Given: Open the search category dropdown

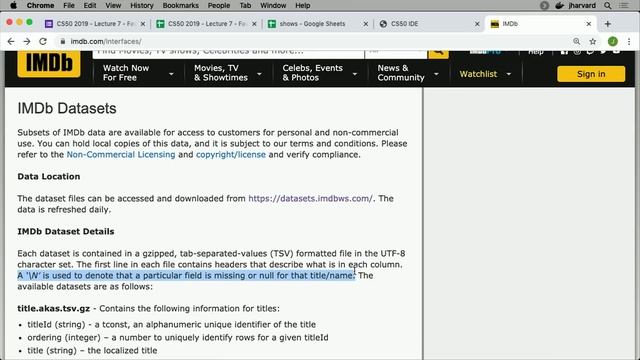Looking at the screenshot, I should click(396, 54).
